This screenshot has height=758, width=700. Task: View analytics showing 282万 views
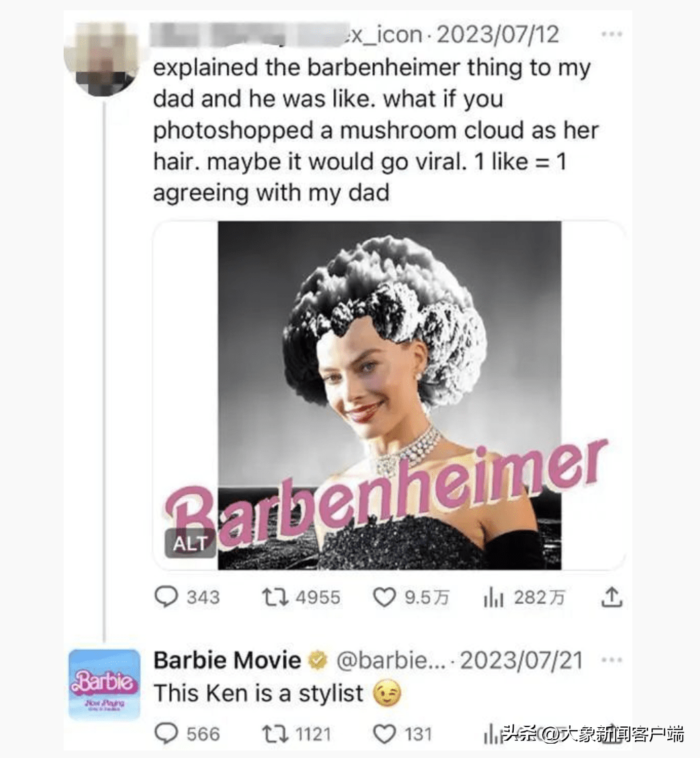pos(524,598)
